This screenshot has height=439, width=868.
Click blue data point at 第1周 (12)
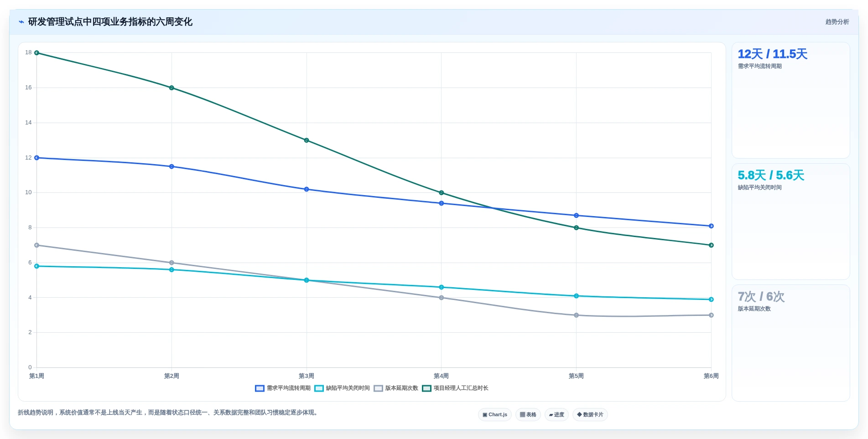click(37, 158)
